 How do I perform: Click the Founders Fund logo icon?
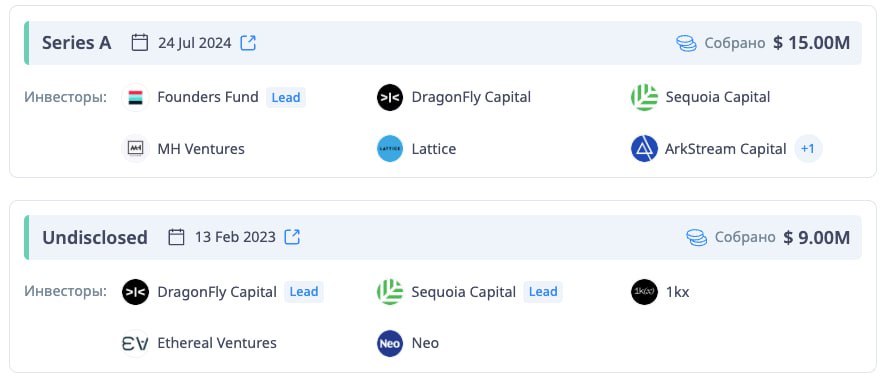[x=136, y=97]
